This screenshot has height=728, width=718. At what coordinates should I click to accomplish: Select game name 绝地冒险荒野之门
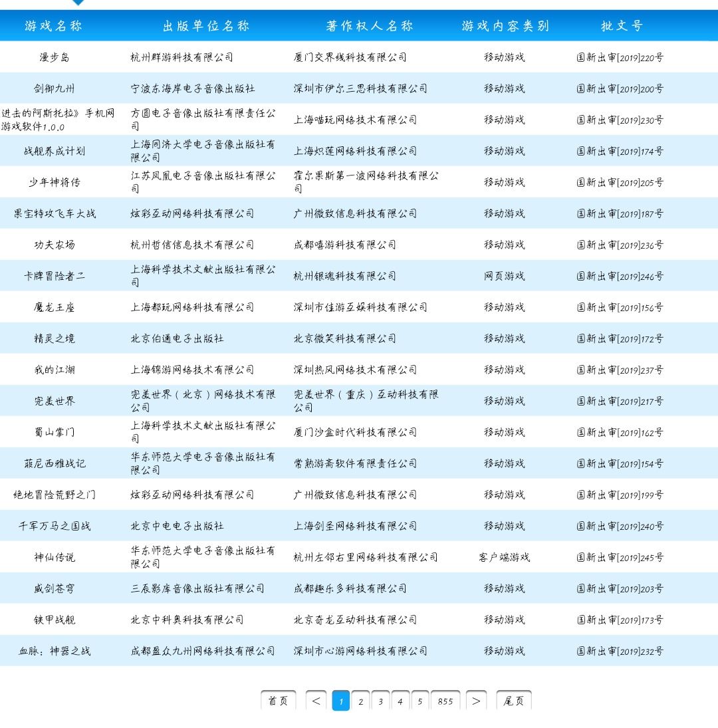click(x=55, y=495)
